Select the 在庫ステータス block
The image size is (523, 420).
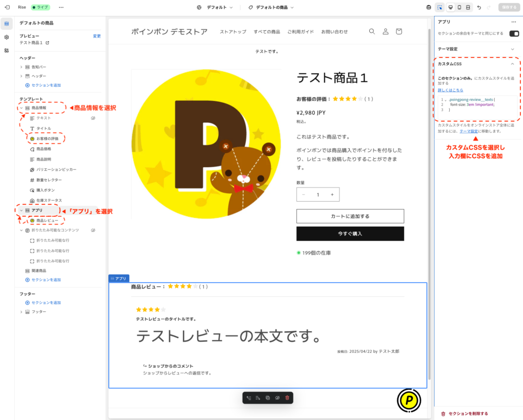(x=49, y=201)
